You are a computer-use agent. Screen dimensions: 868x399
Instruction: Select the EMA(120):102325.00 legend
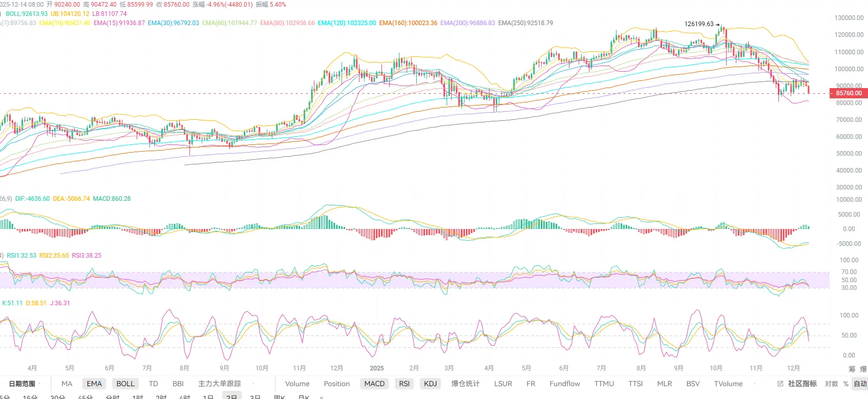(347, 23)
